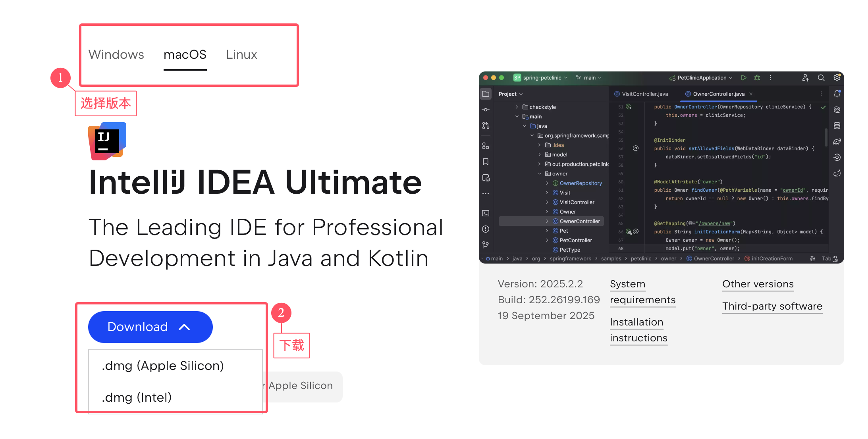Viewport: 868px width, 439px height.
Task: Select the Linux tab
Action: (241, 55)
